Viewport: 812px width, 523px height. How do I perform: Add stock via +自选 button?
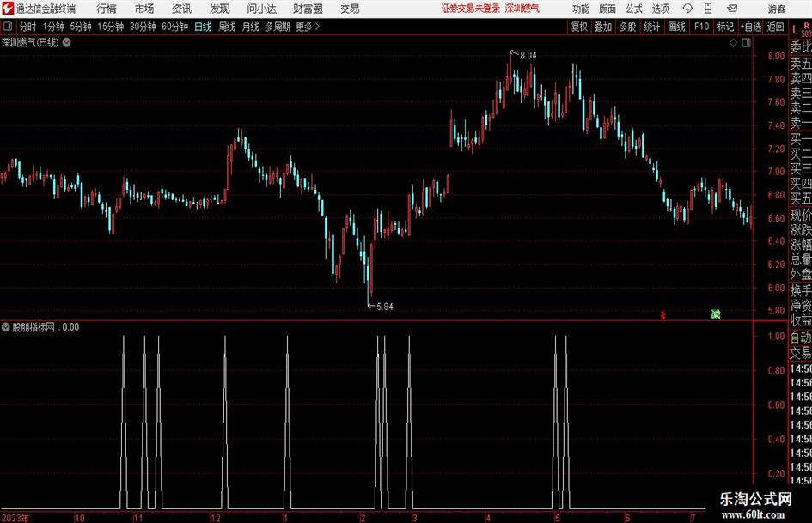tap(751, 27)
